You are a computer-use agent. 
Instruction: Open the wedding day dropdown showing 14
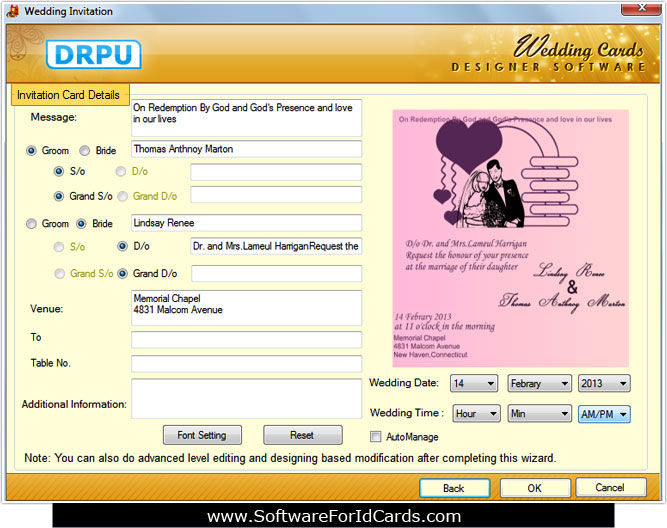(474, 384)
